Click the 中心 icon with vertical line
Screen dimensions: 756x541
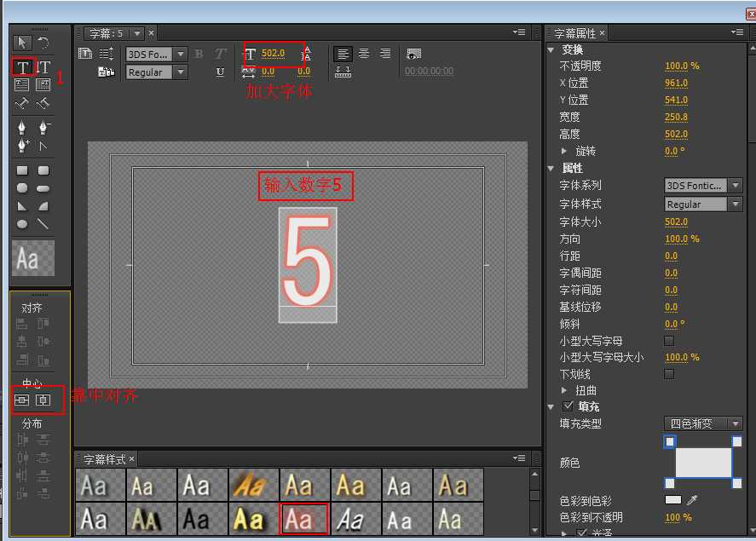(x=43, y=400)
